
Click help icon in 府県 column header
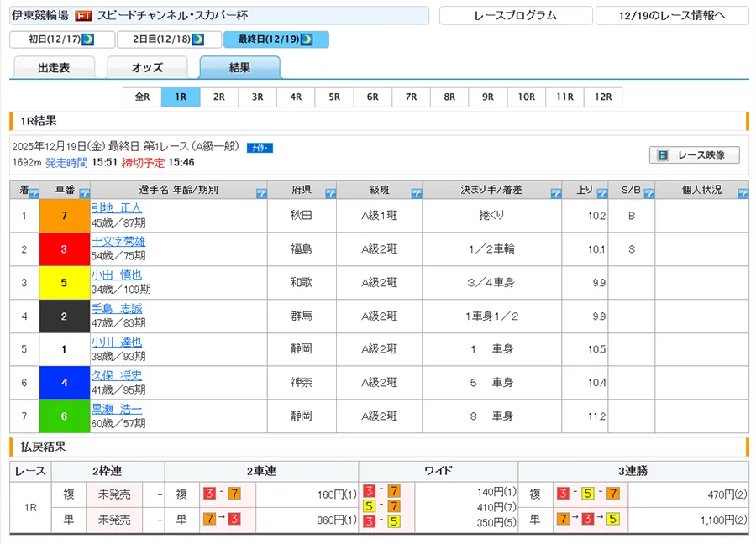[x=330, y=194]
